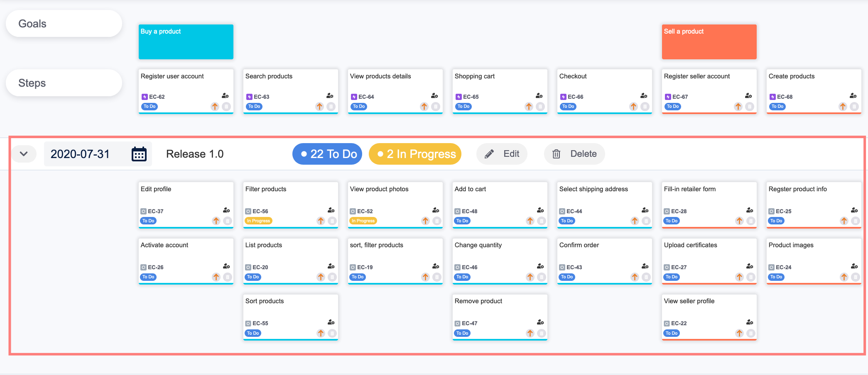Image resolution: width=868 pixels, height=375 pixels.
Task: Click the assignee icon on Checkout card
Action: coord(644,96)
